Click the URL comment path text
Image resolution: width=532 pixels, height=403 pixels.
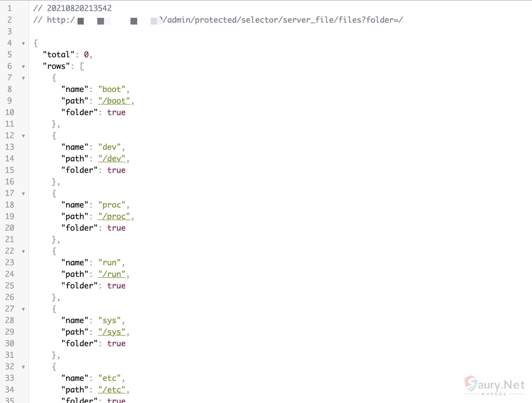(x=282, y=20)
